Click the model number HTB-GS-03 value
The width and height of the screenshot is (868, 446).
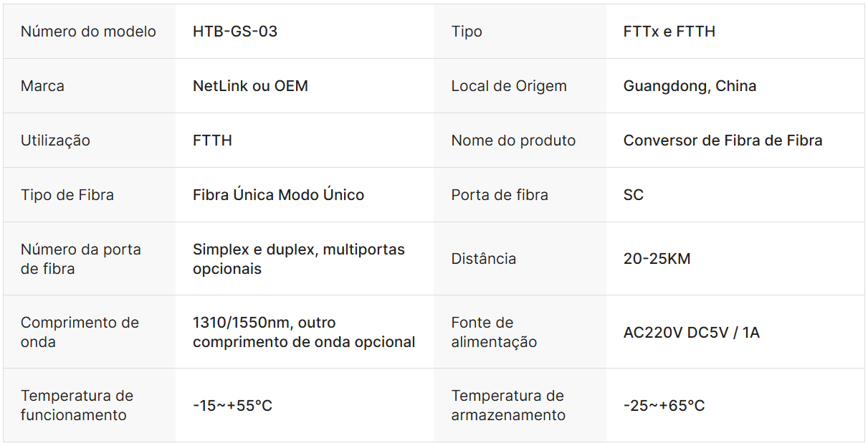tap(235, 32)
